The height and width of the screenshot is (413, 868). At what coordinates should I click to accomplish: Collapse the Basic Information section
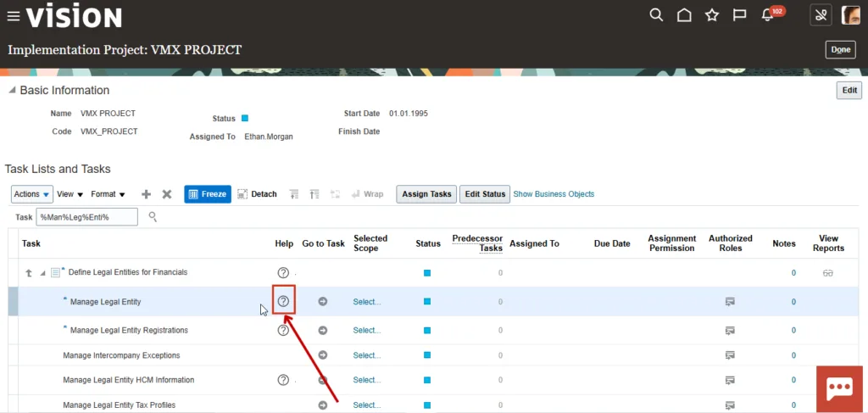pyautogui.click(x=12, y=91)
